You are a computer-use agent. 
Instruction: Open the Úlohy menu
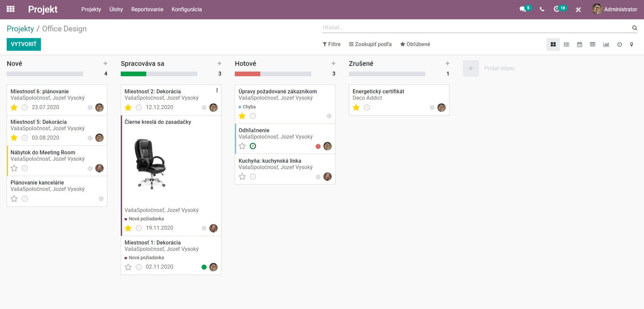point(116,9)
